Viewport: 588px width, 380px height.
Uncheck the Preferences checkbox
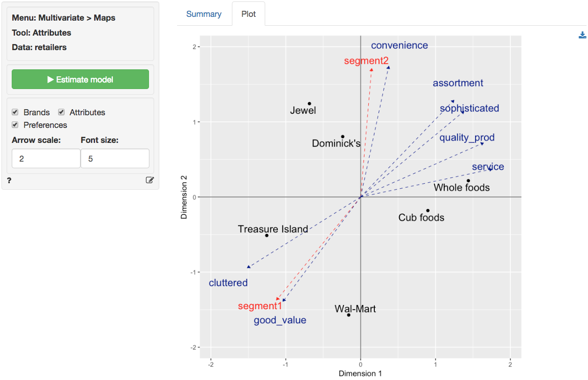pyautogui.click(x=15, y=125)
